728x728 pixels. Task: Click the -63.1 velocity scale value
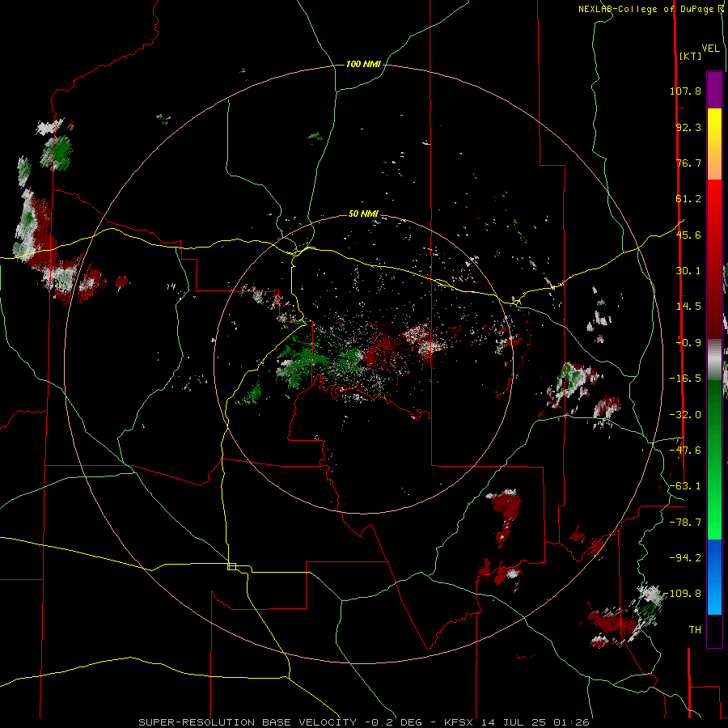pos(685,486)
